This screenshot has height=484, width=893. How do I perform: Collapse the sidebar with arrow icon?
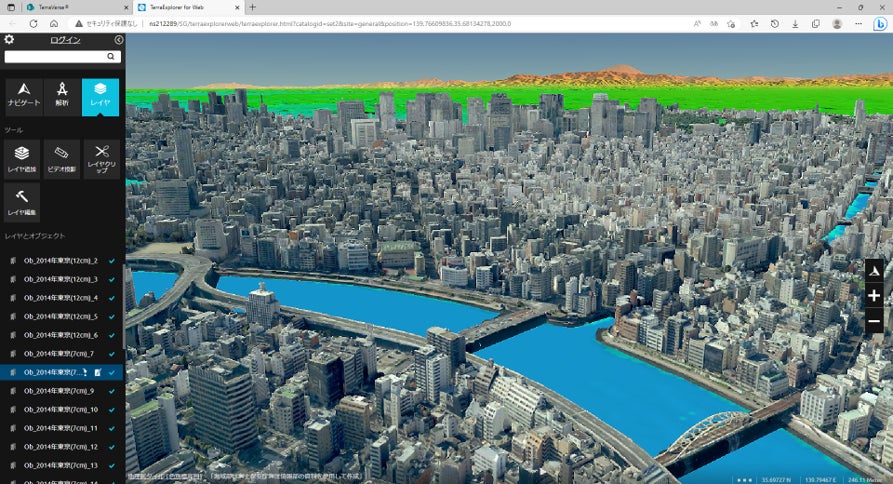tap(118, 40)
